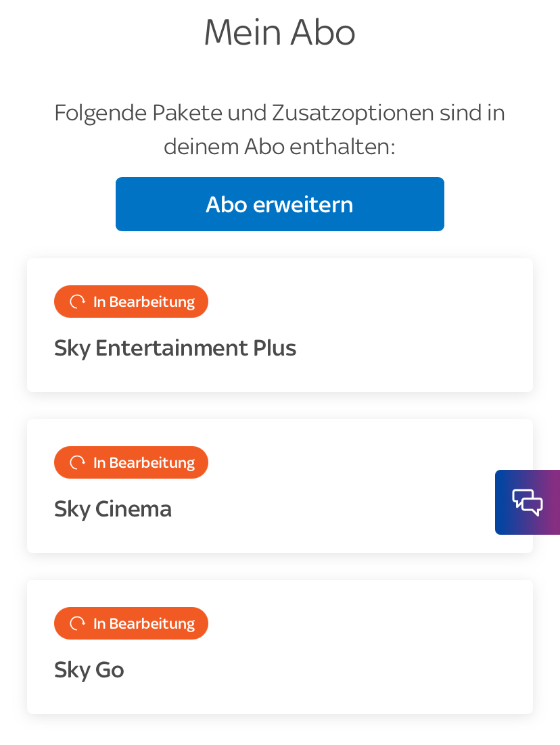Click empty area right of Sky Cinema title
Viewport: 560px width, 745px height.
pyautogui.click(x=338, y=509)
